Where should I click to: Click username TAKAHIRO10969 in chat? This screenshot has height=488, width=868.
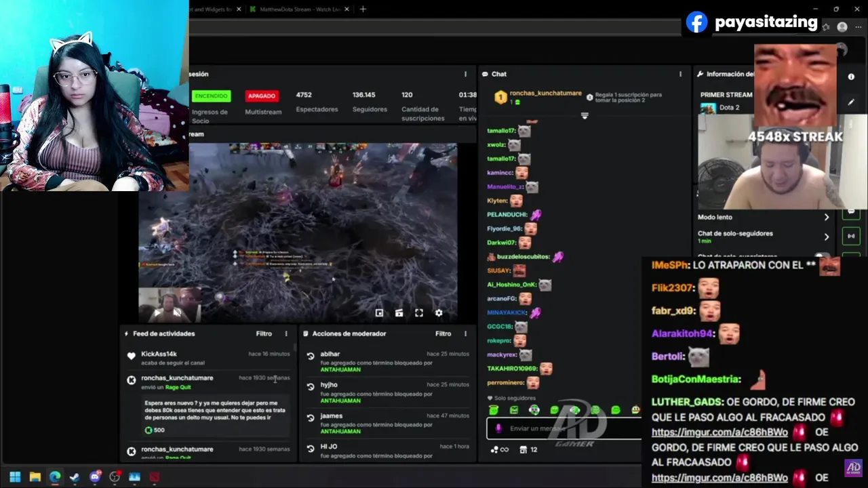[x=511, y=369]
